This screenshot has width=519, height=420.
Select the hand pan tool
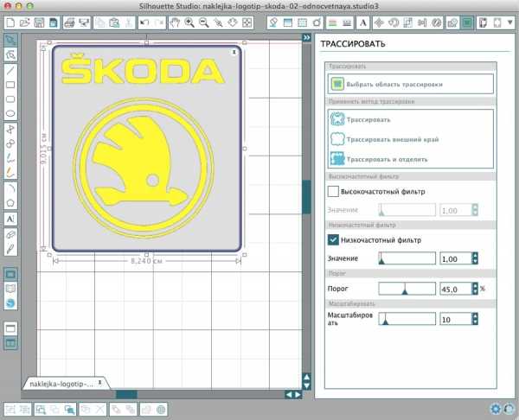175,22
